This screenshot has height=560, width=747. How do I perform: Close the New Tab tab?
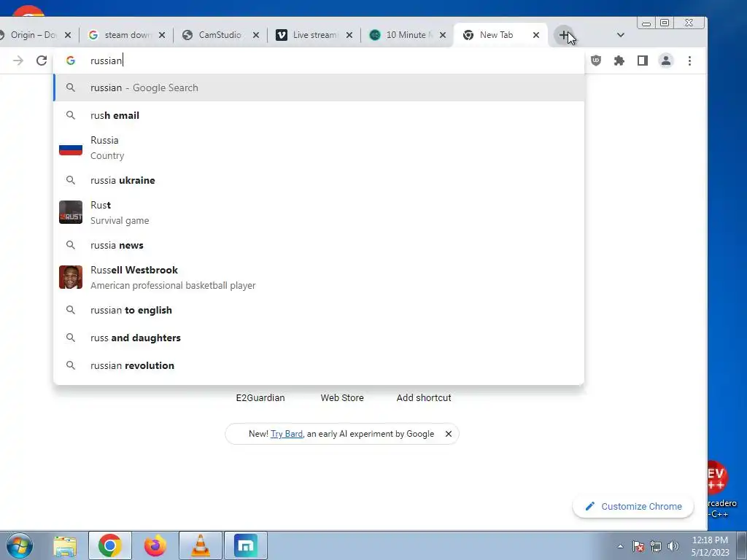pyautogui.click(x=536, y=35)
